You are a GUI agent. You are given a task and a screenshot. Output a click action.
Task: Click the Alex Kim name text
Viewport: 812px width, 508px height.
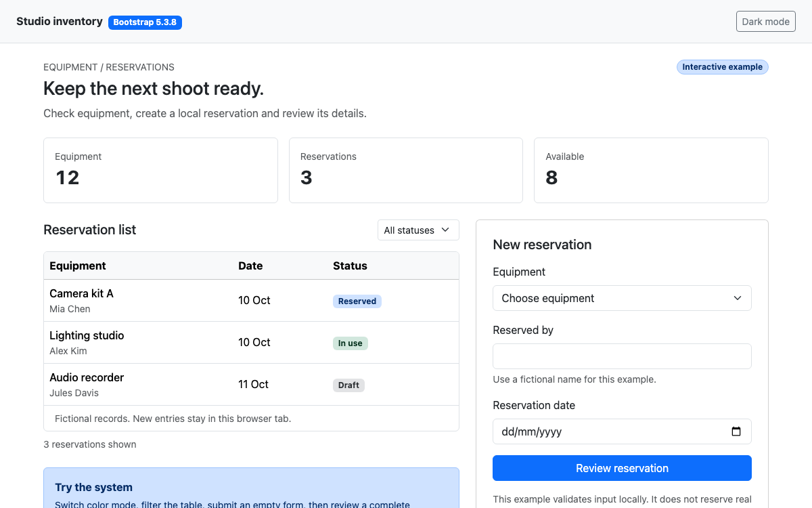[x=68, y=351]
